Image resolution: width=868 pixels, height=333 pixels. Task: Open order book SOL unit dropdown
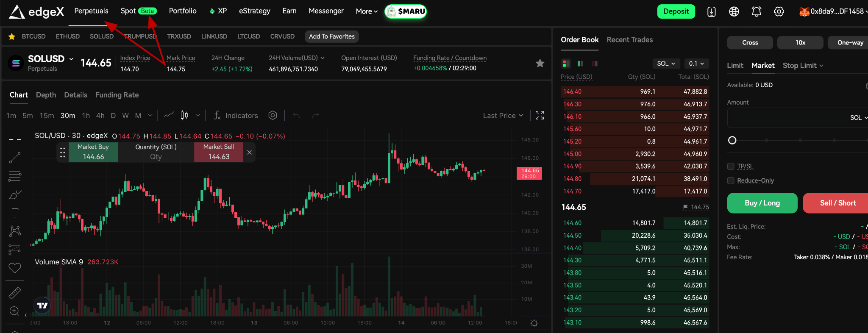[666, 64]
